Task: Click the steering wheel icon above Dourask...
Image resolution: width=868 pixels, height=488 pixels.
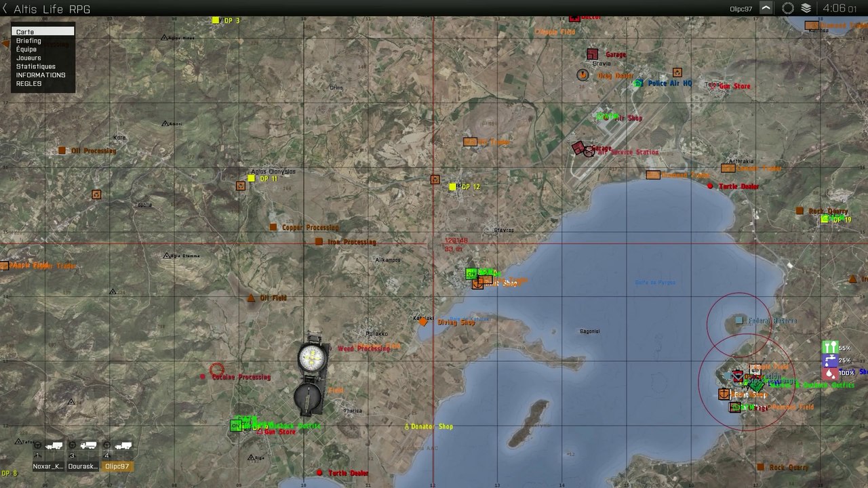Action: click(x=73, y=445)
